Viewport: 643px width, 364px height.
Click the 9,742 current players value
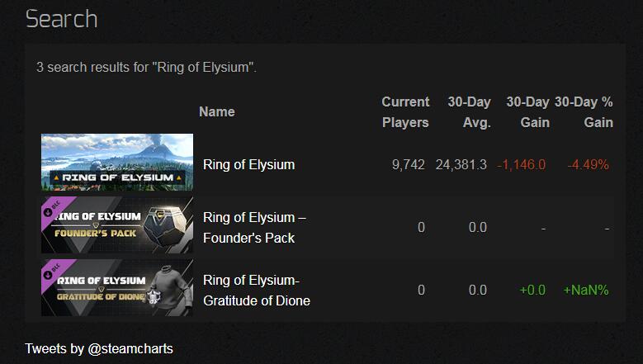pos(409,164)
